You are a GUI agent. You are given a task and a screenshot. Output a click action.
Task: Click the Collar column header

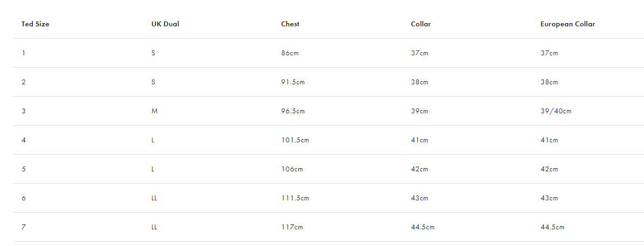[x=421, y=24]
